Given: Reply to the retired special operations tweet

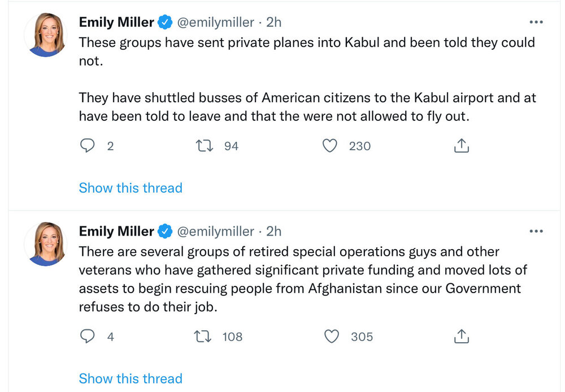Looking at the screenshot, I should (87, 337).
